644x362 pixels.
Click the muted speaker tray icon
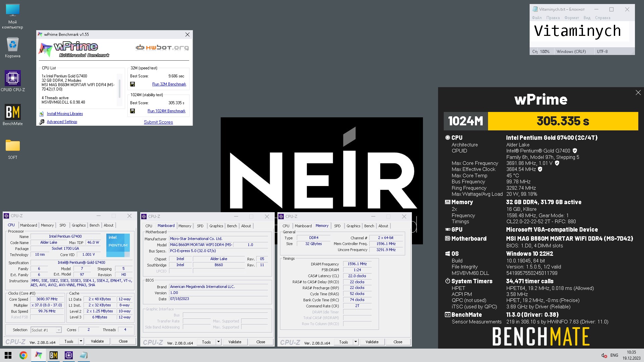604,355
